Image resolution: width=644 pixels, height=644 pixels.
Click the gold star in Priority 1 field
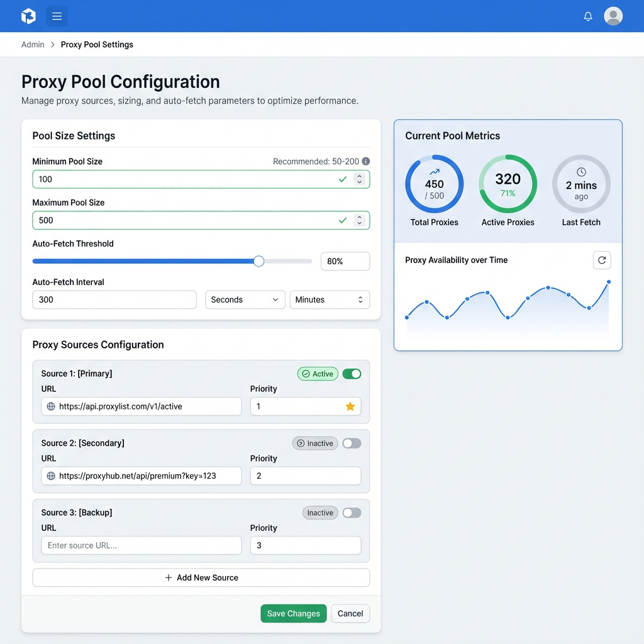point(350,406)
